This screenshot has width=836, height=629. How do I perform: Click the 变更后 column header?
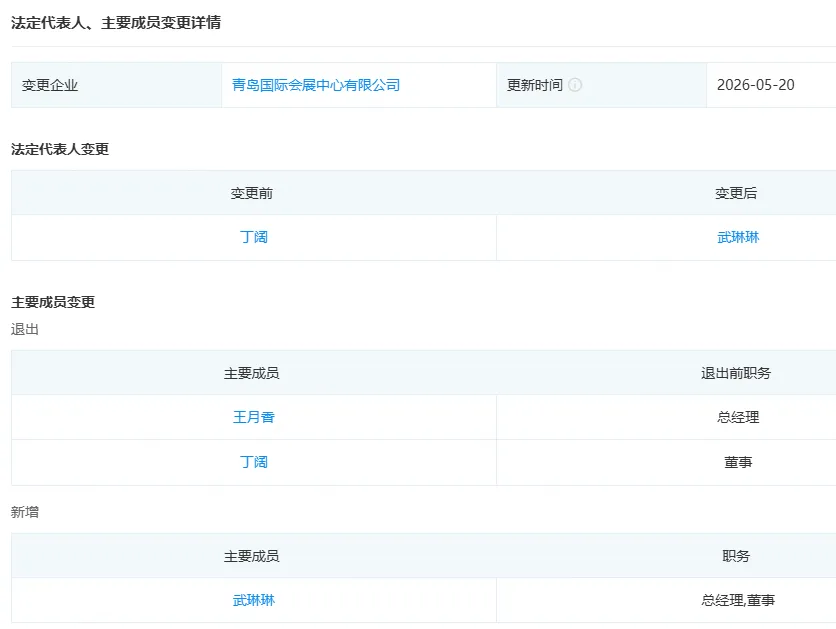[x=736, y=193]
